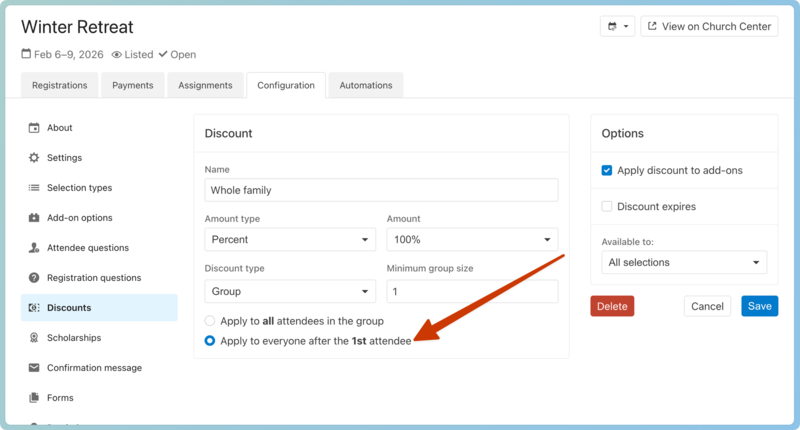Viewport: 800px width, 430px height.
Task: Click the red Delete button
Action: (612, 306)
